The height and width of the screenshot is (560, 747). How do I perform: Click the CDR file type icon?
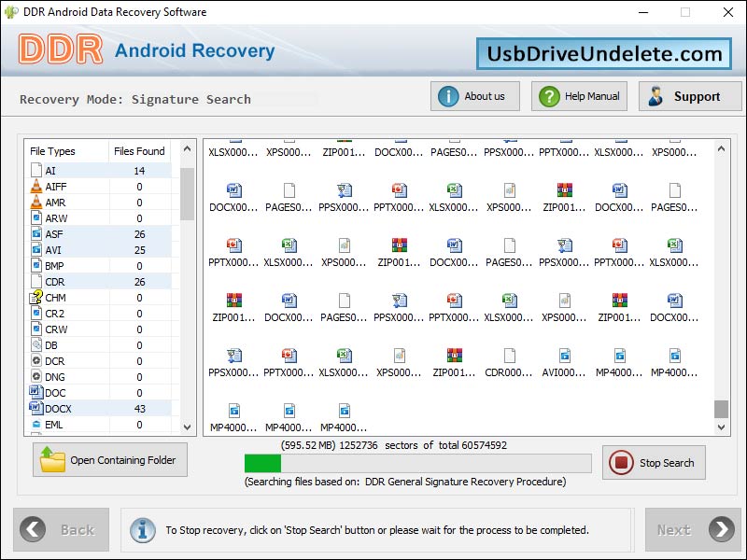click(36, 282)
